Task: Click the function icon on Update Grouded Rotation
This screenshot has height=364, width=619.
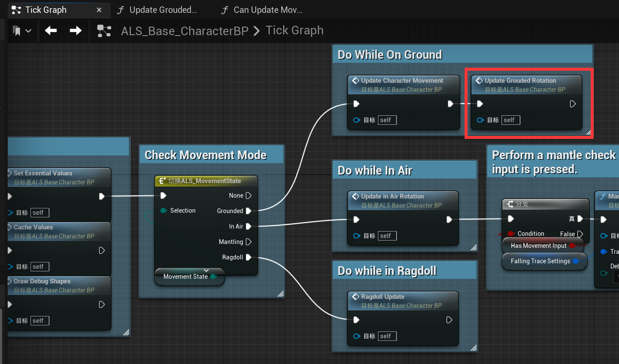Action: click(479, 80)
